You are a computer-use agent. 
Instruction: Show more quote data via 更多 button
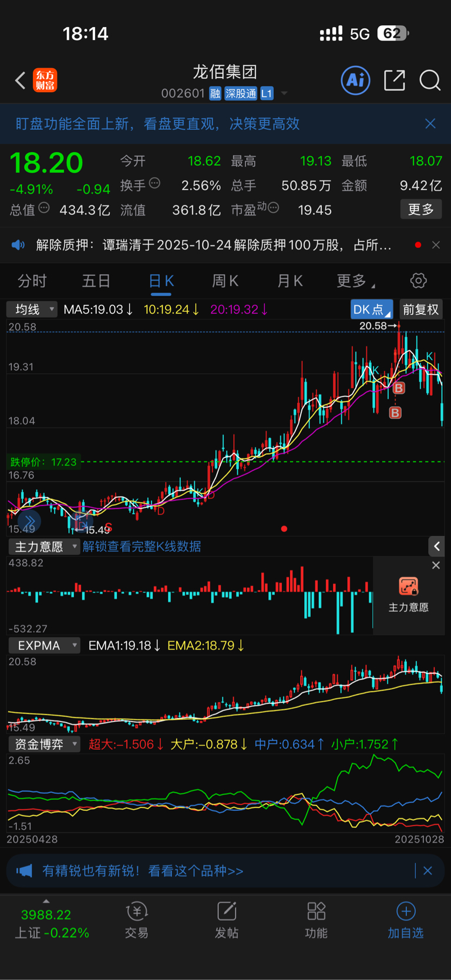[x=421, y=210]
